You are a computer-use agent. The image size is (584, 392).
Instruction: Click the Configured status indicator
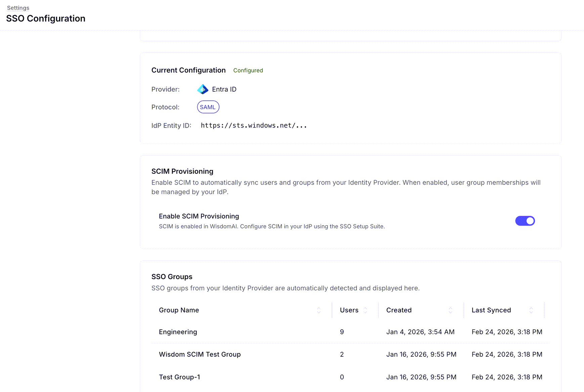(248, 70)
